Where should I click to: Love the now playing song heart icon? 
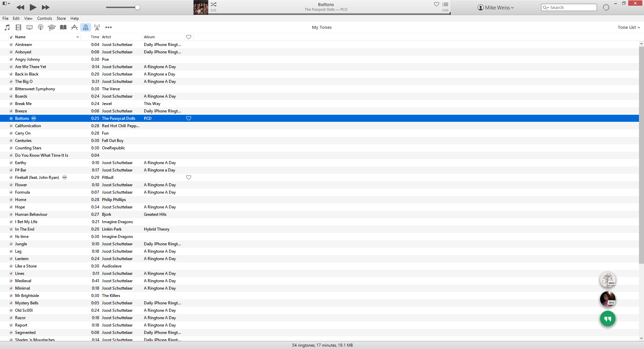tap(436, 4)
